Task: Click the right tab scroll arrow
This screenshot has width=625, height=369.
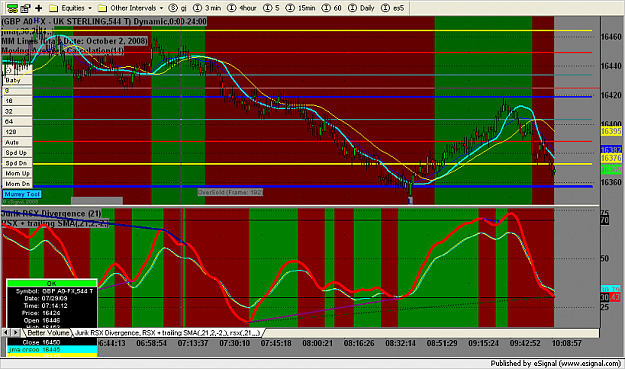Action: point(16,333)
